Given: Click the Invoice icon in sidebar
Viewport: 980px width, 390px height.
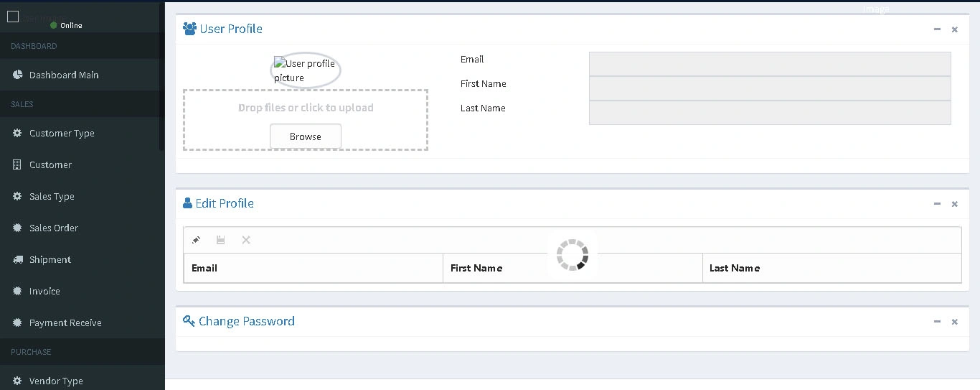Looking at the screenshot, I should pos(17,291).
